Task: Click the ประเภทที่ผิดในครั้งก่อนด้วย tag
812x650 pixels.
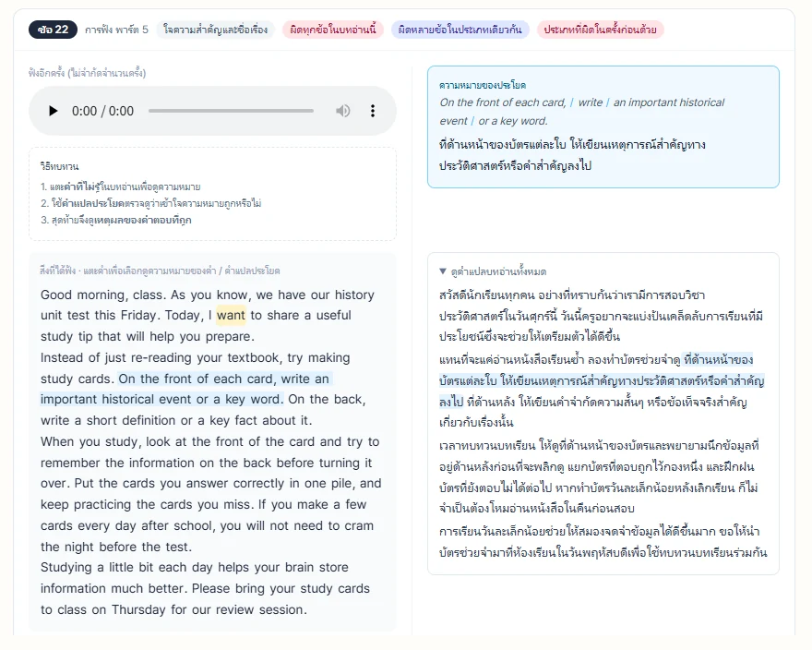Action: point(600,30)
